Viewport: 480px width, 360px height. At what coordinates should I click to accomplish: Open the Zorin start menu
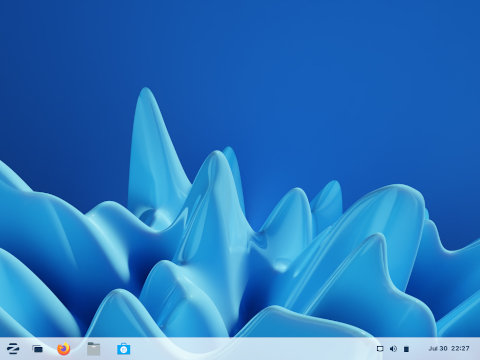coord(13,349)
